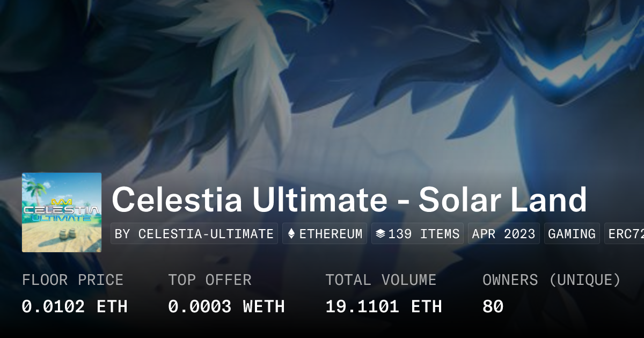Click the FLOOR PRICE label
Image resolution: width=644 pixels, height=338 pixels.
72,280
